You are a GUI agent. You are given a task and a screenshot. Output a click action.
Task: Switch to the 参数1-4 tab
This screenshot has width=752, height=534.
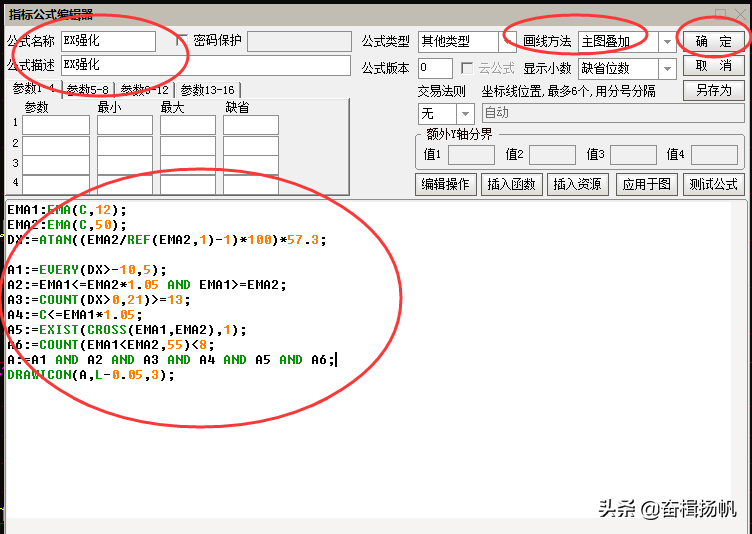coord(34,89)
